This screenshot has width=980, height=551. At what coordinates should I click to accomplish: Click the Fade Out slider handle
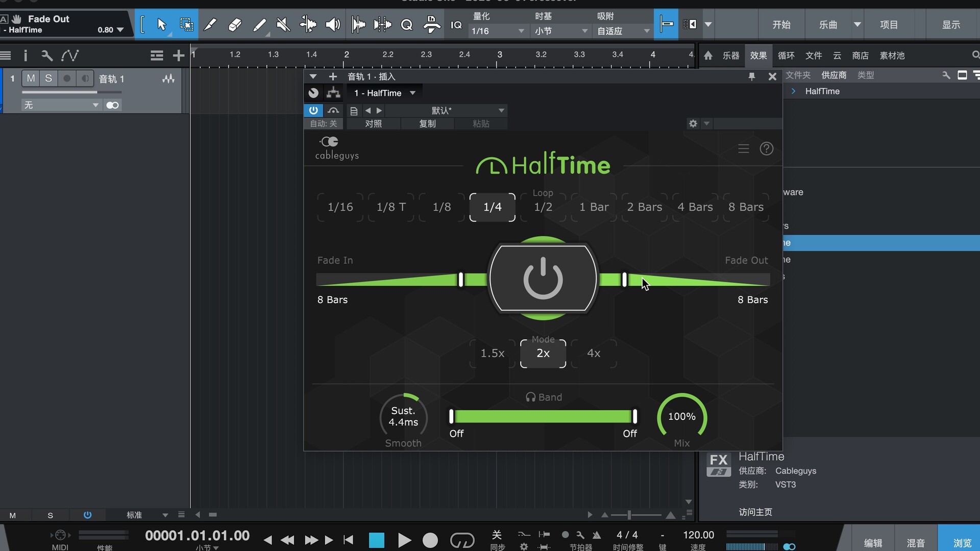(624, 279)
